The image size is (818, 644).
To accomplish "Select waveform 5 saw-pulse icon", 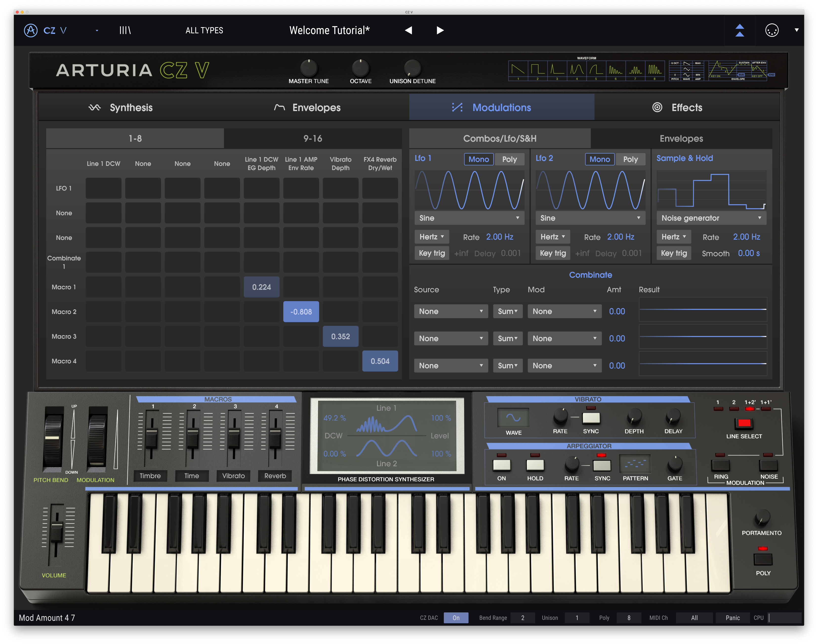I will point(596,71).
